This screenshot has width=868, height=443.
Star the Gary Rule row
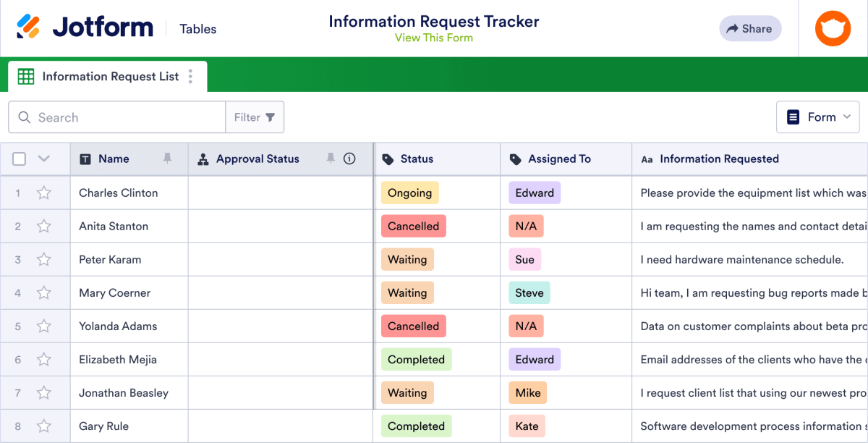[44, 426]
